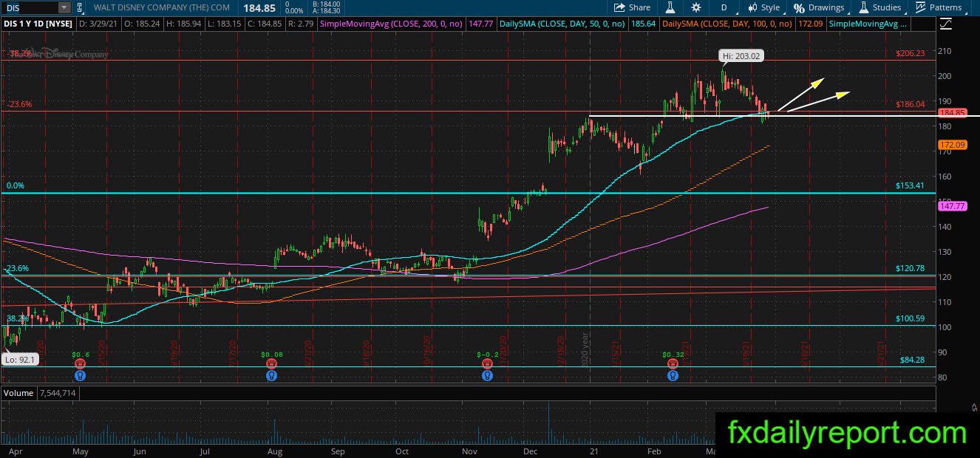Click the $186.04 Fibonacci level label

(x=910, y=104)
